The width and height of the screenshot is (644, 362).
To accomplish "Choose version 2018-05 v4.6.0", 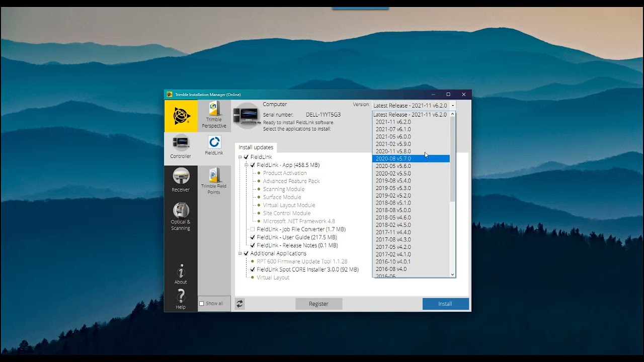I will (411, 218).
